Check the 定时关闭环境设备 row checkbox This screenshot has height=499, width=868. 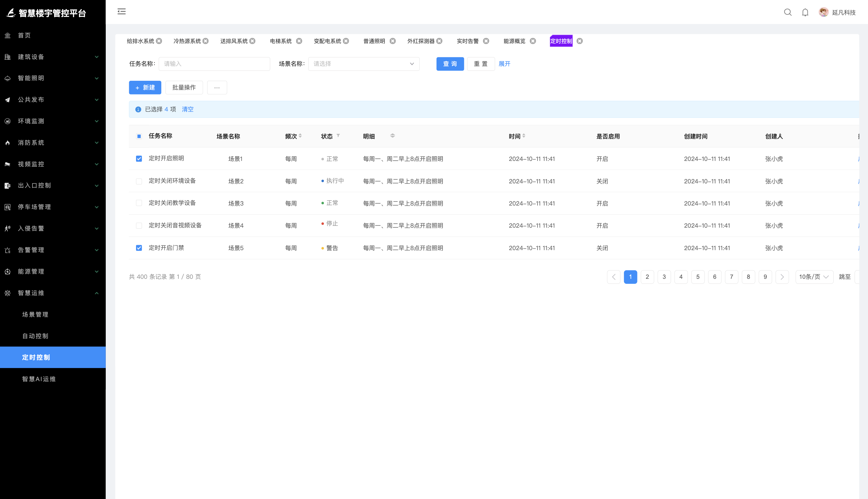tap(139, 181)
